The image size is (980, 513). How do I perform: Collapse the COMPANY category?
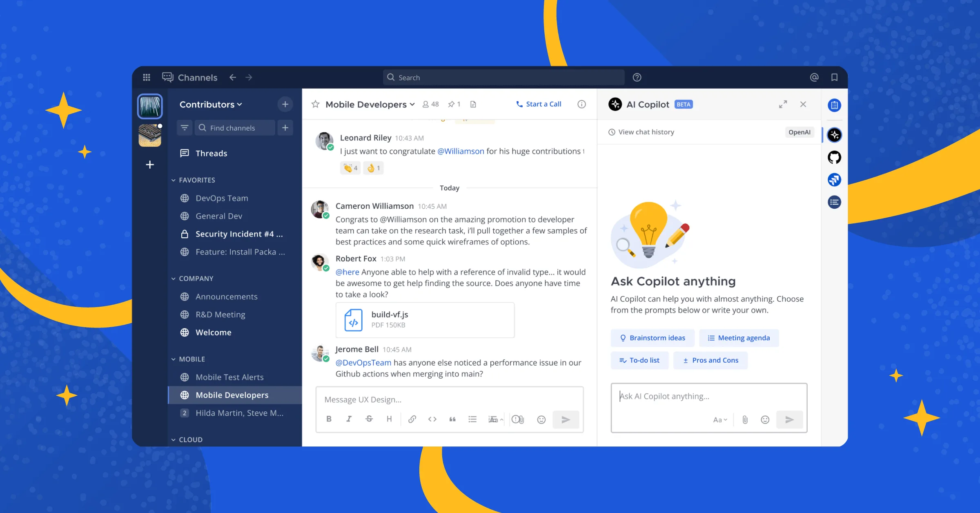[192, 279]
